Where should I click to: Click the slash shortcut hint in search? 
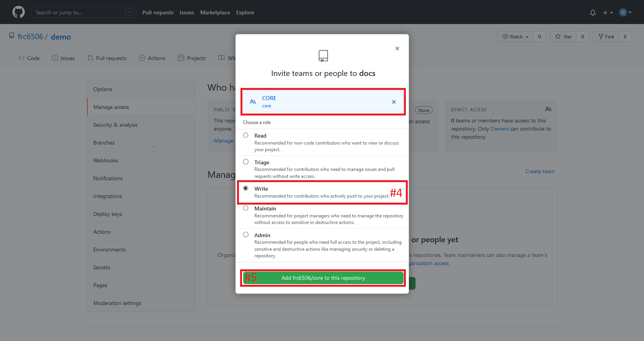point(129,12)
